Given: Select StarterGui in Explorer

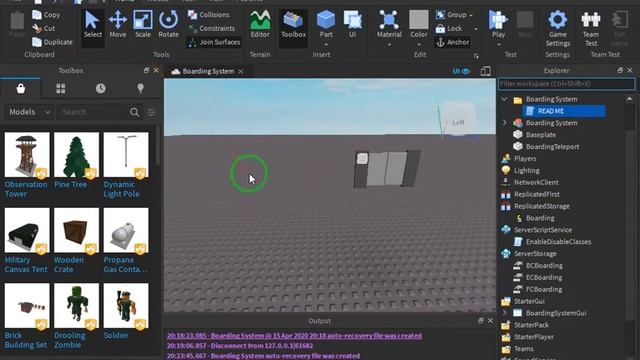Looking at the screenshot, I should pos(529,301).
